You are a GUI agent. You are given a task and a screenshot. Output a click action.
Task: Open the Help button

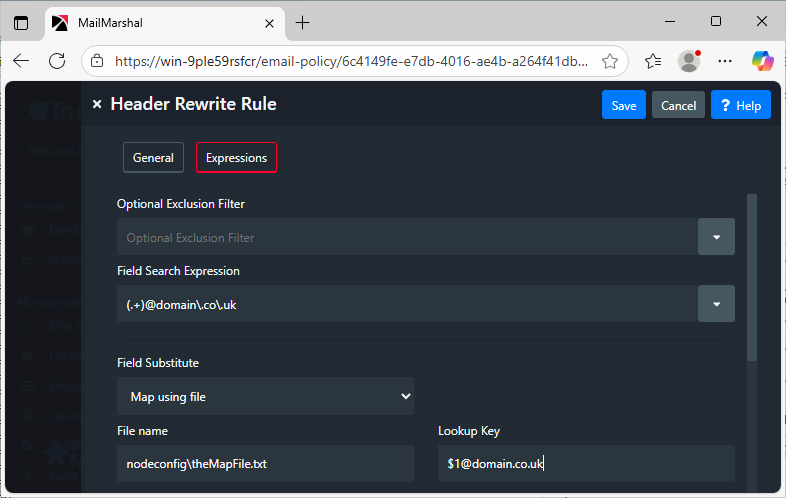point(740,105)
